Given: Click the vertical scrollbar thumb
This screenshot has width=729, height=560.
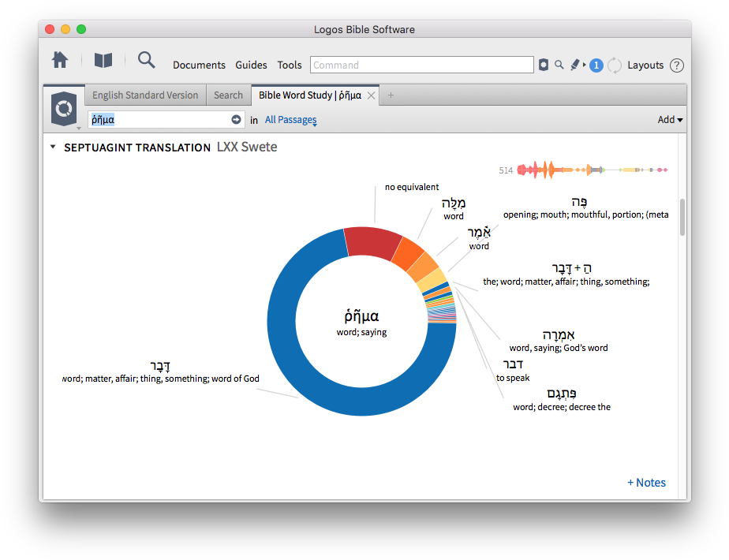Looking at the screenshot, I should tap(682, 217).
